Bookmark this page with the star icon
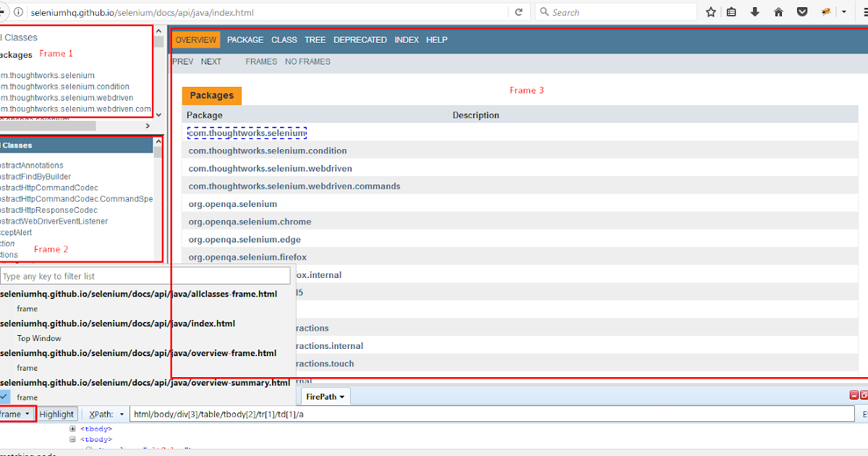 [x=710, y=12]
